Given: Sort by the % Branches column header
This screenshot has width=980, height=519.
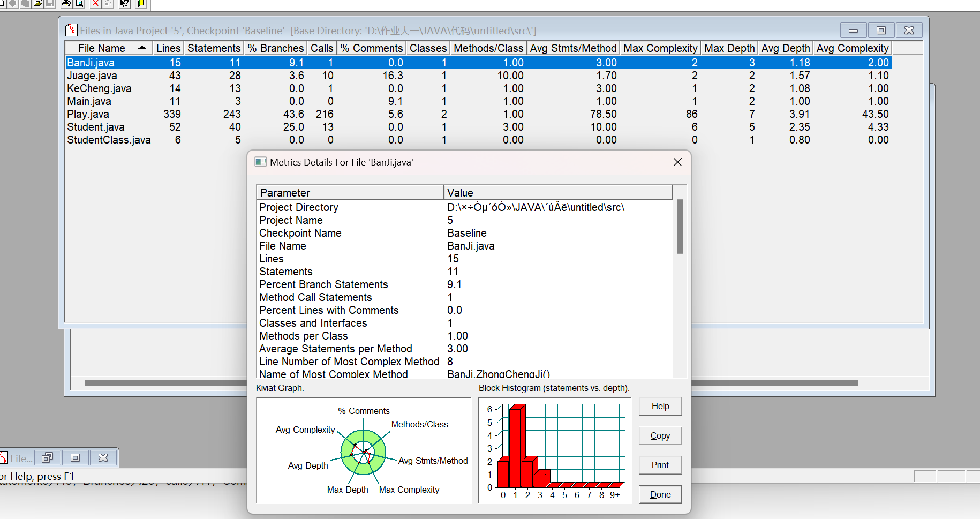Looking at the screenshot, I should pos(276,48).
